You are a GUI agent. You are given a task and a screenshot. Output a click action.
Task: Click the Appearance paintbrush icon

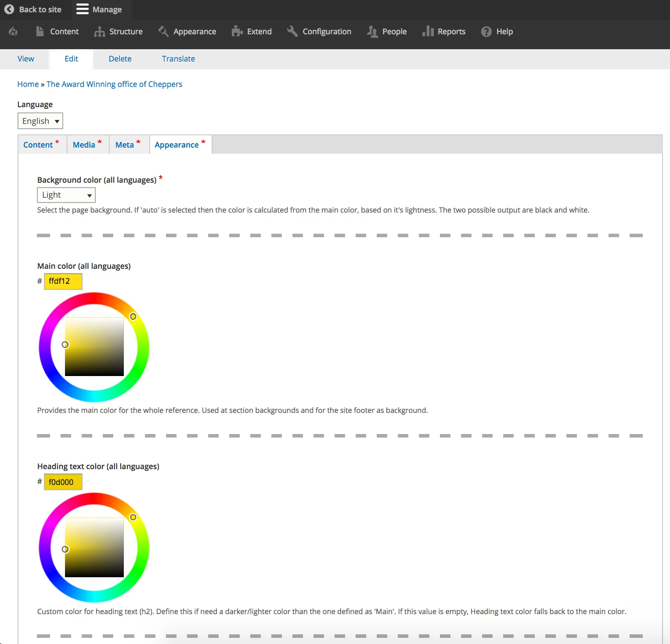163,31
